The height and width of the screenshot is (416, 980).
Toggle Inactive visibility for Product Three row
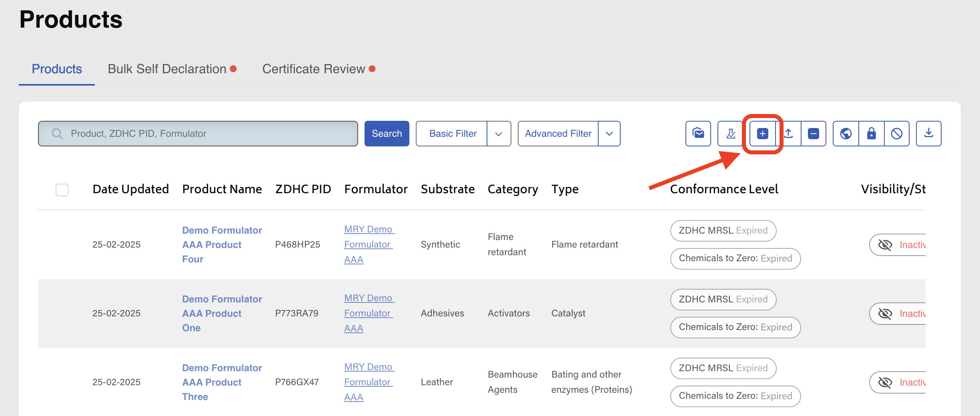point(898,382)
